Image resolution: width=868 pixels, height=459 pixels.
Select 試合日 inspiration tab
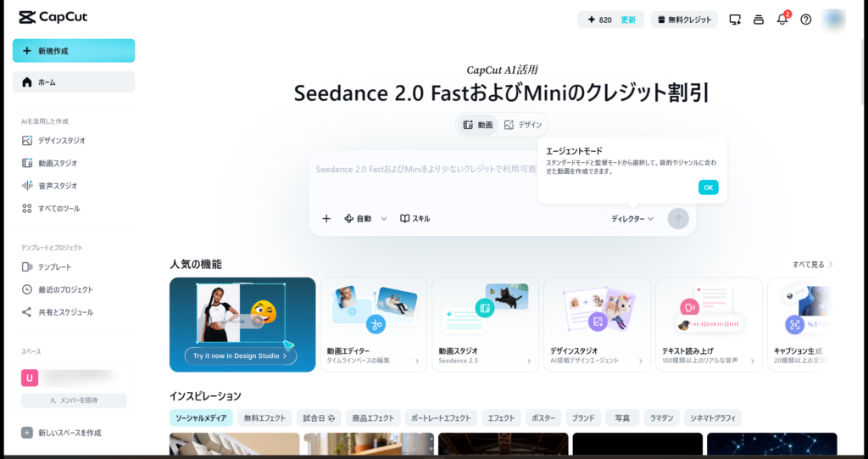pyautogui.click(x=319, y=418)
